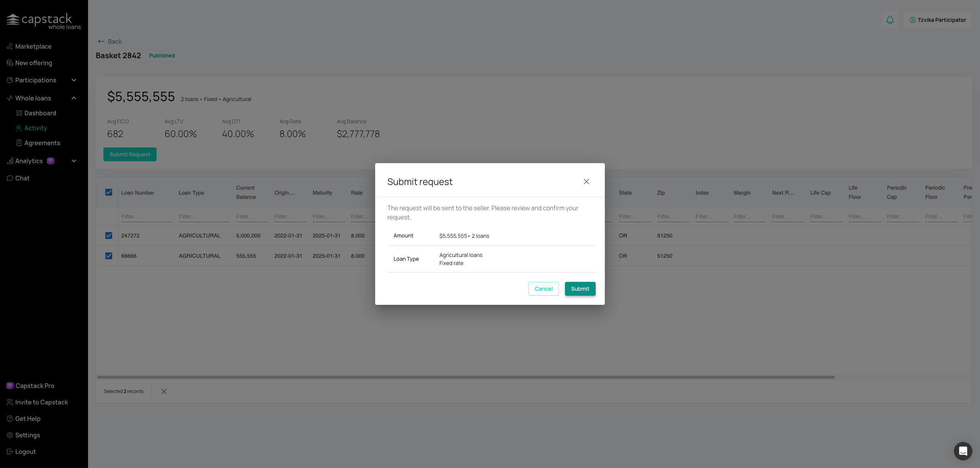Open Marketplace in the sidebar
This screenshot has width=980, height=468.
point(33,46)
